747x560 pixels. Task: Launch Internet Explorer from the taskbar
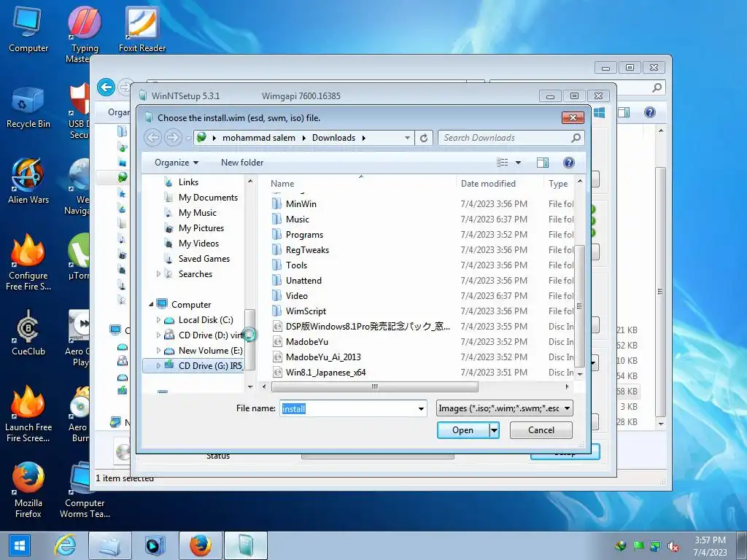tap(65, 545)
